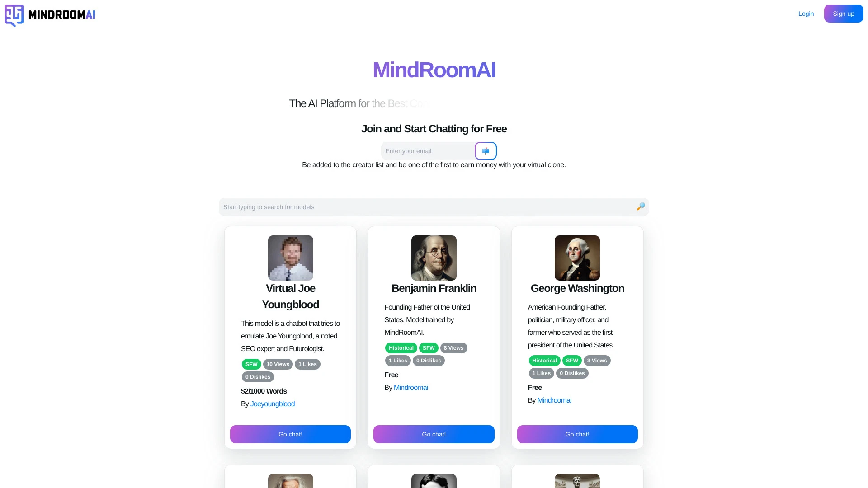Click Go chat on George Washington

click(577, 434)
